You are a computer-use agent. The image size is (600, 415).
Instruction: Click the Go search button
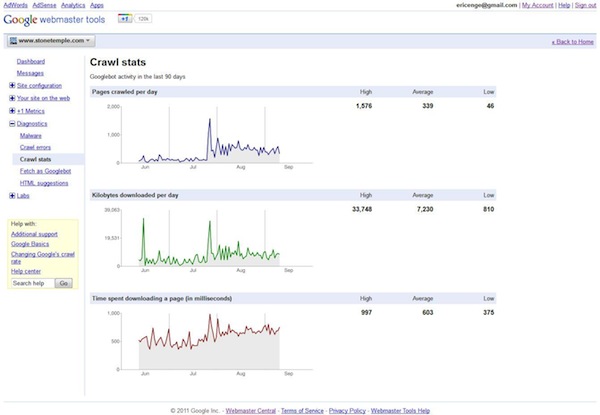[x=64, y=283]
